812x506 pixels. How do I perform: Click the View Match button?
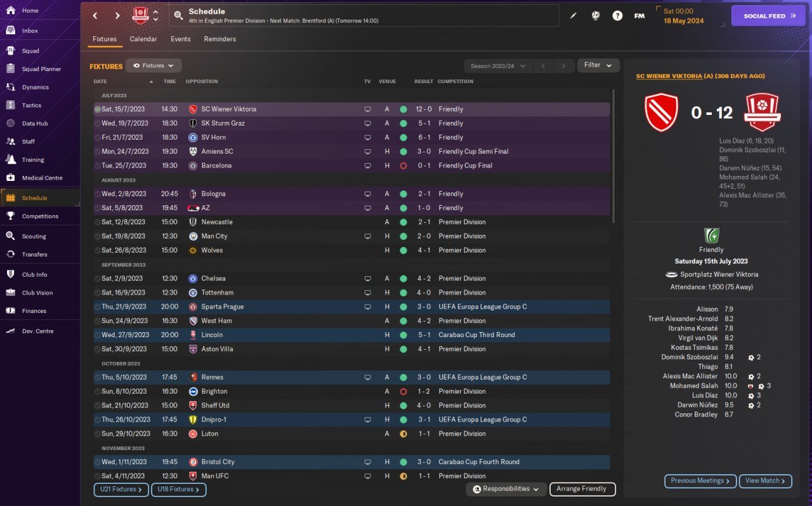(765, 481)
